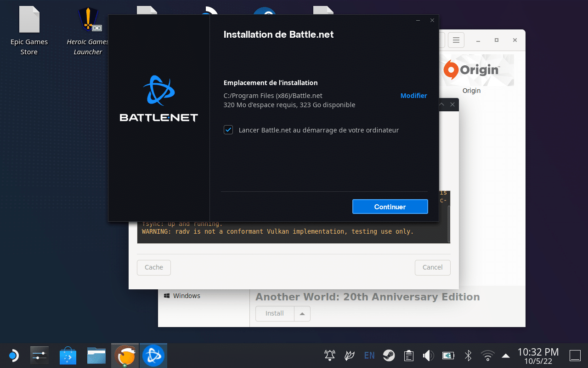Viewport: 588px width, 368px height.
Task: Close the Lutris installer dialog
Action: tap(452, 105)
